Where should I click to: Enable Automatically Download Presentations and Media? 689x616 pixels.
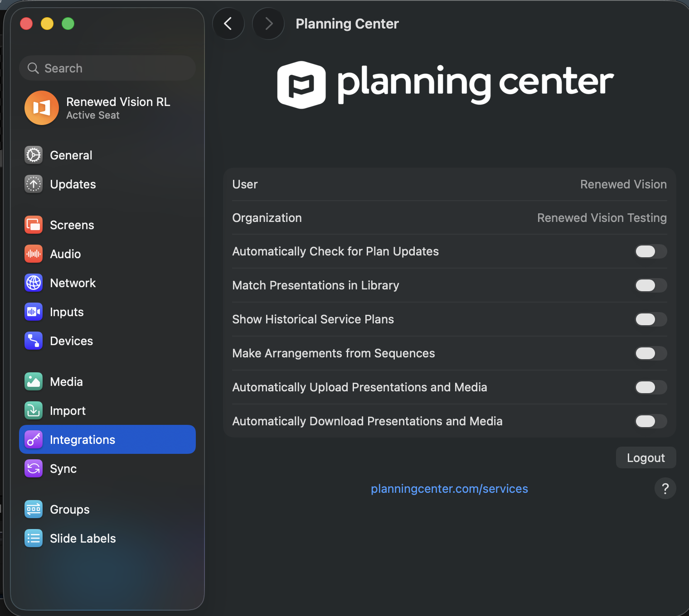[x=651, y=421]
